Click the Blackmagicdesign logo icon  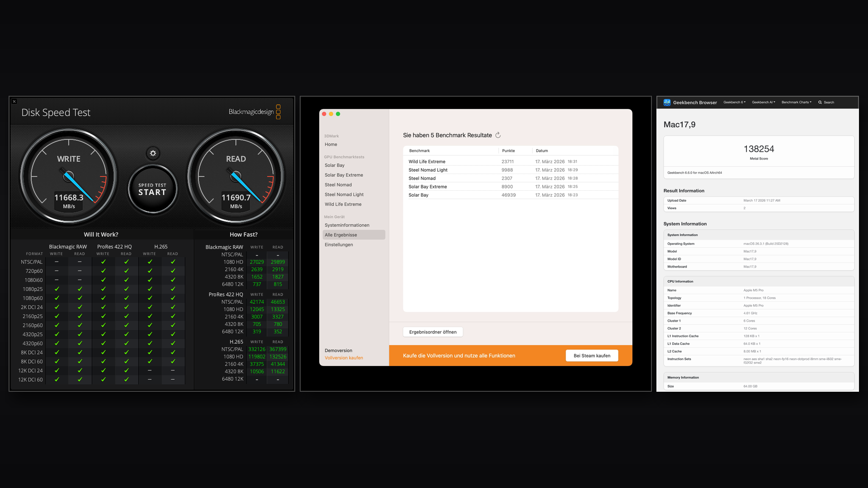278,112
